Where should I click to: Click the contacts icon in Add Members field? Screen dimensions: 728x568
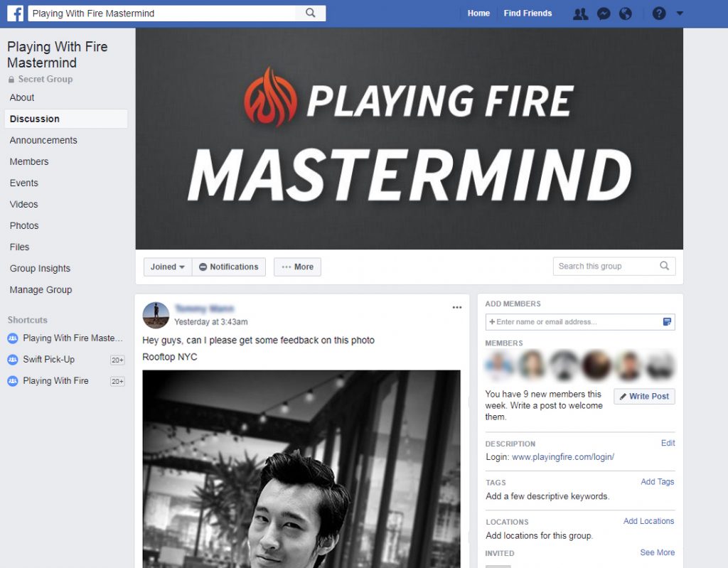667,322
